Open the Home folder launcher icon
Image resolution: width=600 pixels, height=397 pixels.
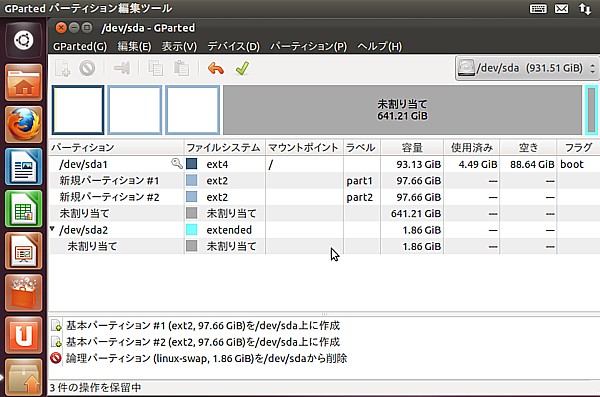point(24,82)
